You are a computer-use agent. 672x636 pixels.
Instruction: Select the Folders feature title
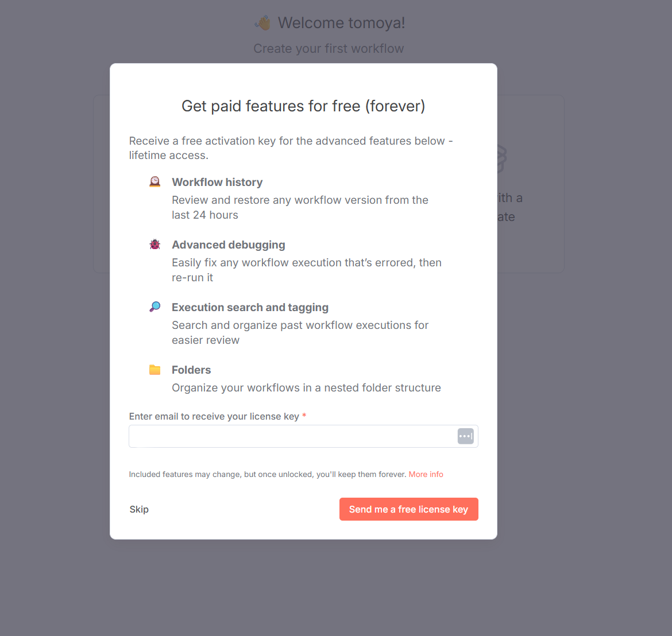pos(191,370)
